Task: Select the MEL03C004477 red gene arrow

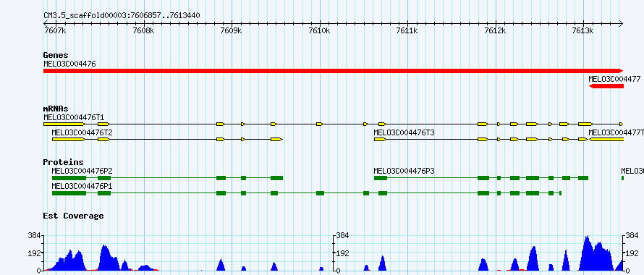Action: [x=606, y=86]
